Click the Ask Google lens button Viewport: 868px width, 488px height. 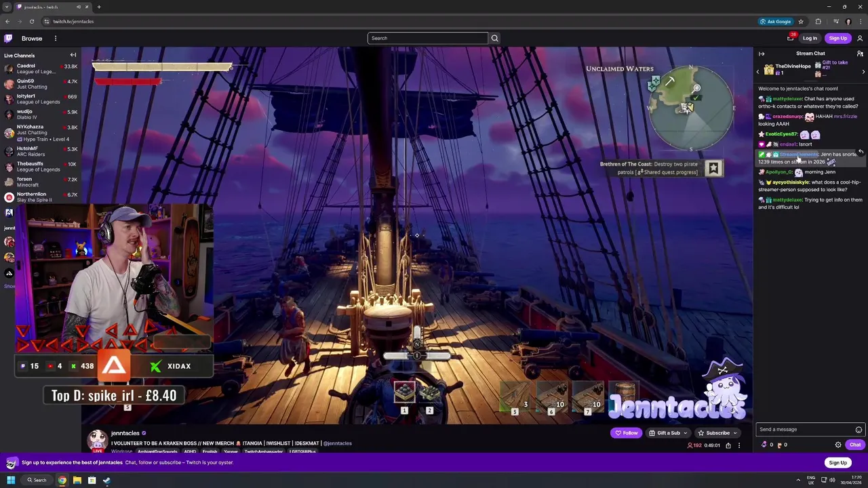(776, 21)
